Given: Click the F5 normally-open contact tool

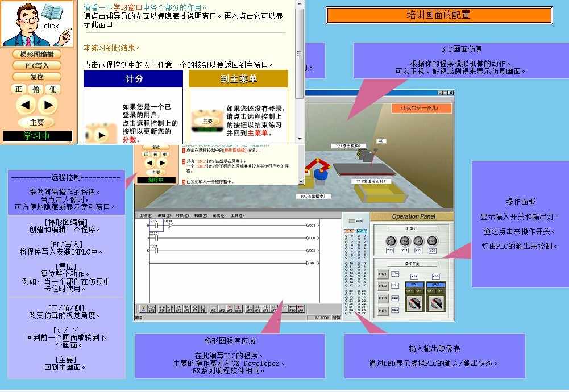Looking at the screenshot, I should point(162,308).
